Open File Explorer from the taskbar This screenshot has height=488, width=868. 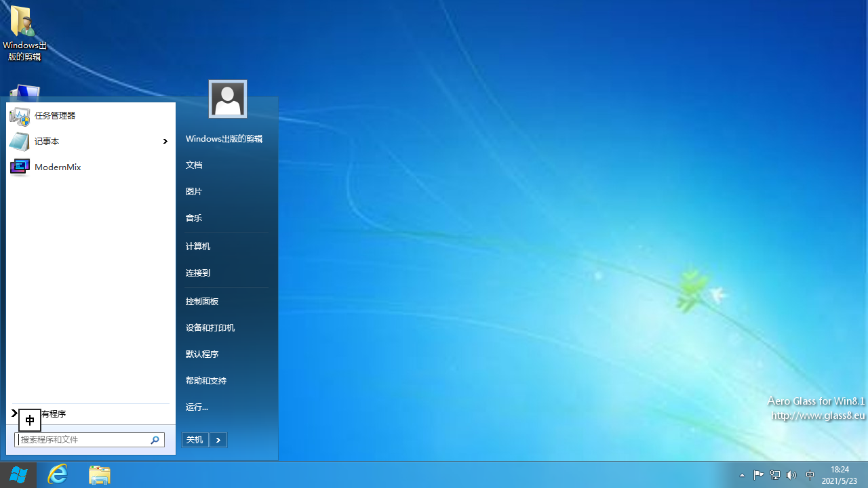pos(100,475)
